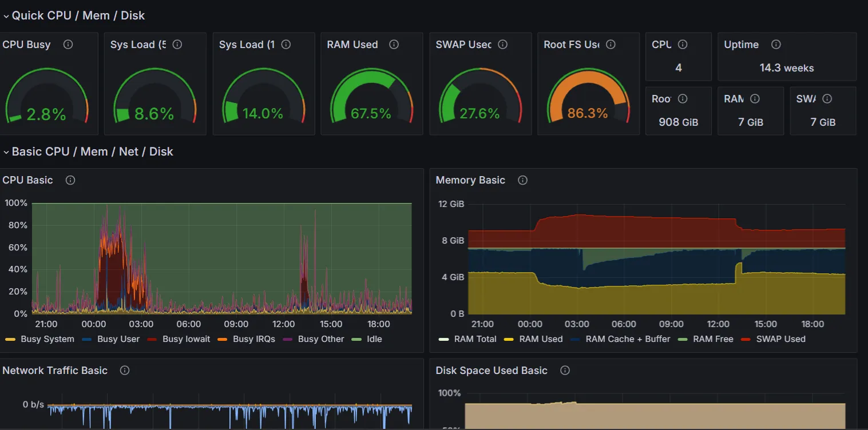Click the Disk Space Used Basic info icon
868x430 pixels.
point(565,371)
